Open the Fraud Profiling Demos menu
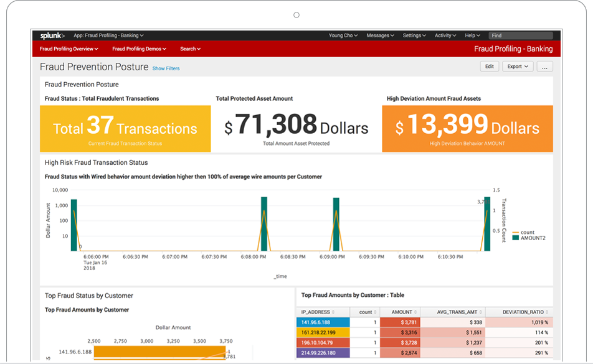The width and height of the screenshot is (593, 364). (138, 49)
